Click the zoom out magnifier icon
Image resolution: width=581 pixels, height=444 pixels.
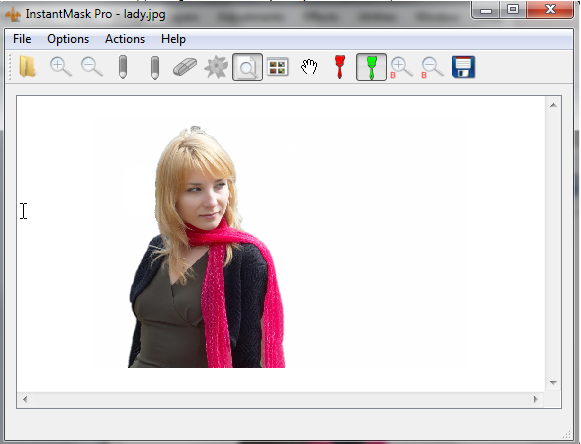[92, 67]
